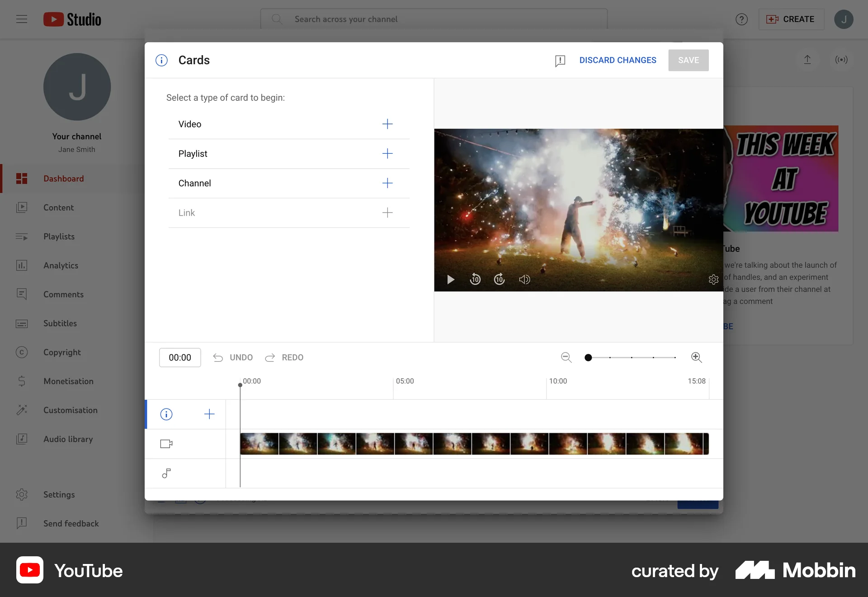Mute the video audio with speaker icon
This screenshot has height=597, width=868.
[524, 280]
